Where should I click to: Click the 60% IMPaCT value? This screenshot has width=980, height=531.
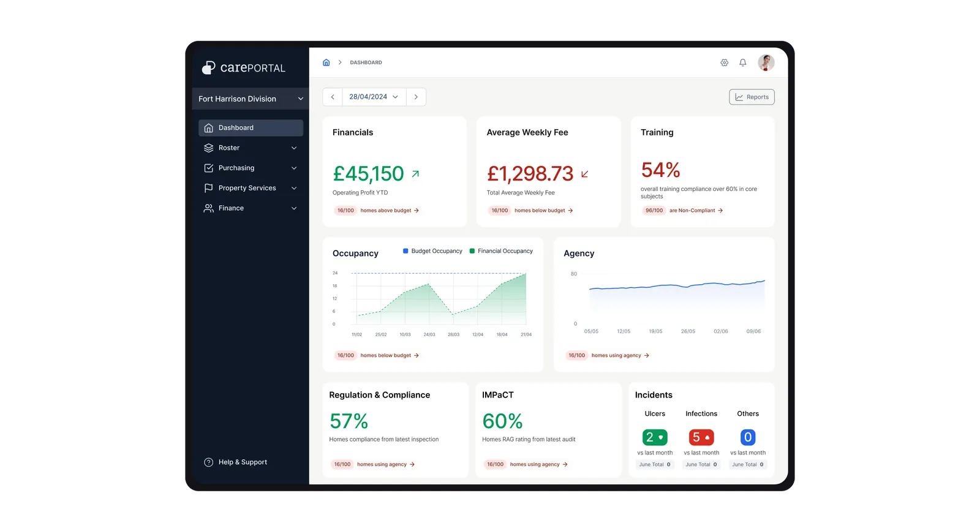point(502,421)
